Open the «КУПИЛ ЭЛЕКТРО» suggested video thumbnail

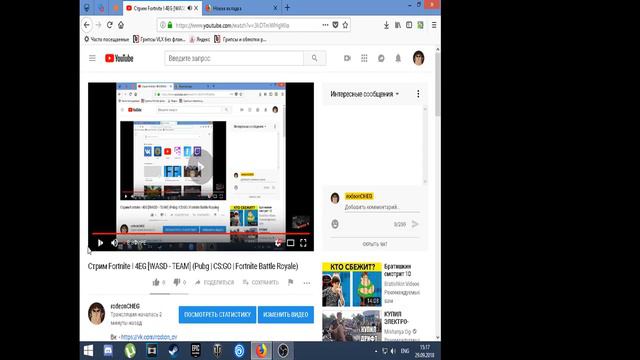[352, 326]
